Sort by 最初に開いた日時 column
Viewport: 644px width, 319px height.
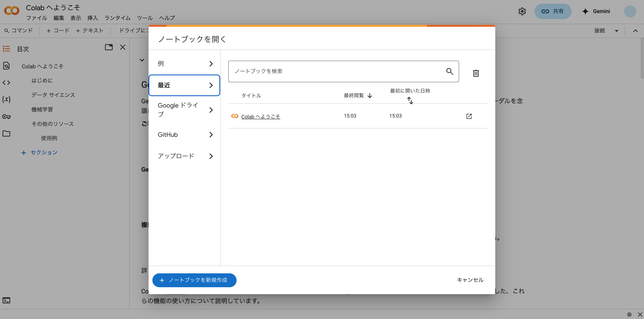point(410,96)
